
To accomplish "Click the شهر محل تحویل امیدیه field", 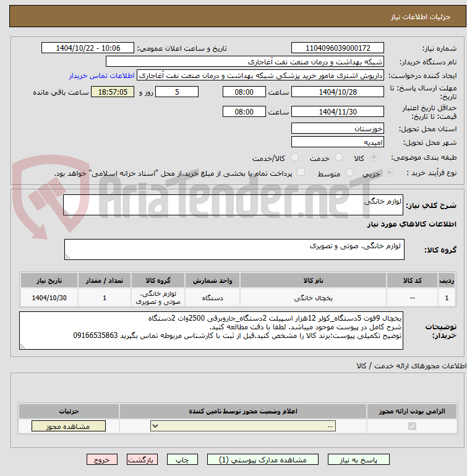I will (338, 142).
